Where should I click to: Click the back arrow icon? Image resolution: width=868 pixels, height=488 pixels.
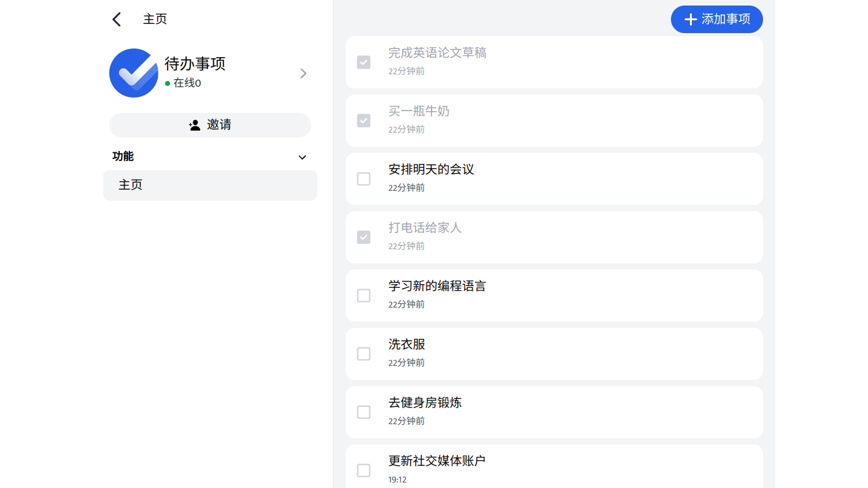coord(117,20)
